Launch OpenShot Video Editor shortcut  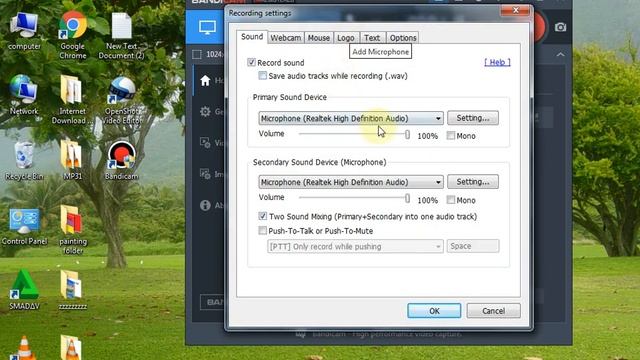point(122,100)
